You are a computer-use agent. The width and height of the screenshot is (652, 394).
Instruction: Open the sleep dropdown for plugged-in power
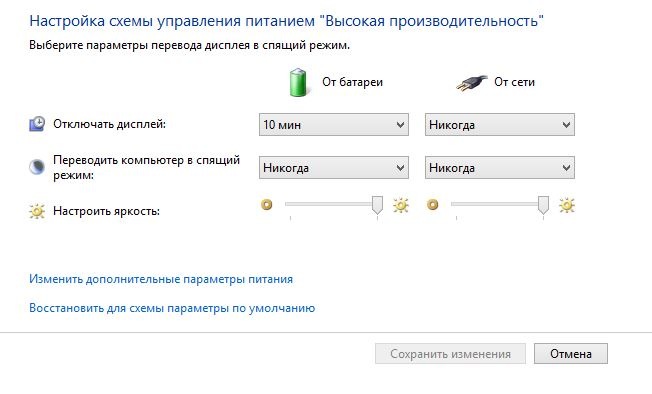tap(500, 167)
